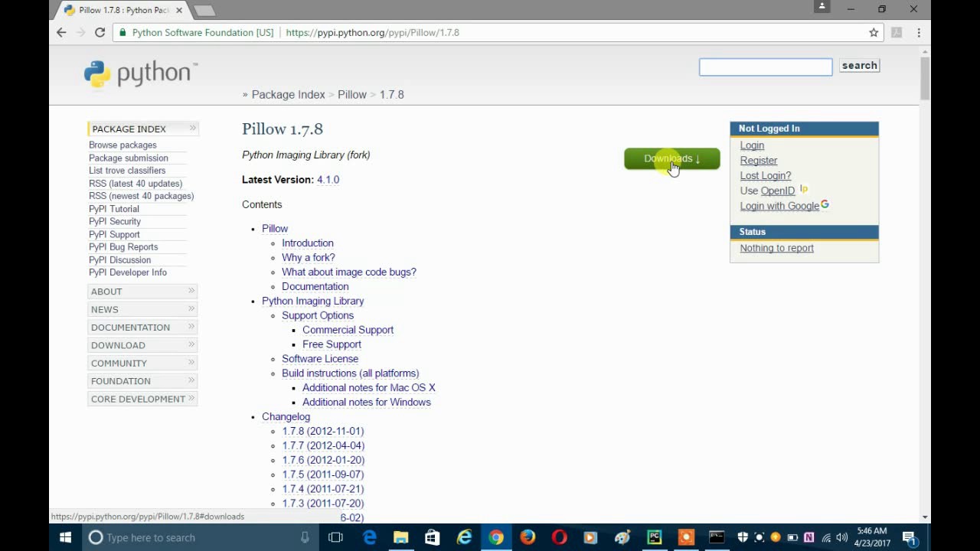980x551 pixels.
Task: Reload the page with the refresh icon
Action: click(x=100, y=32)
